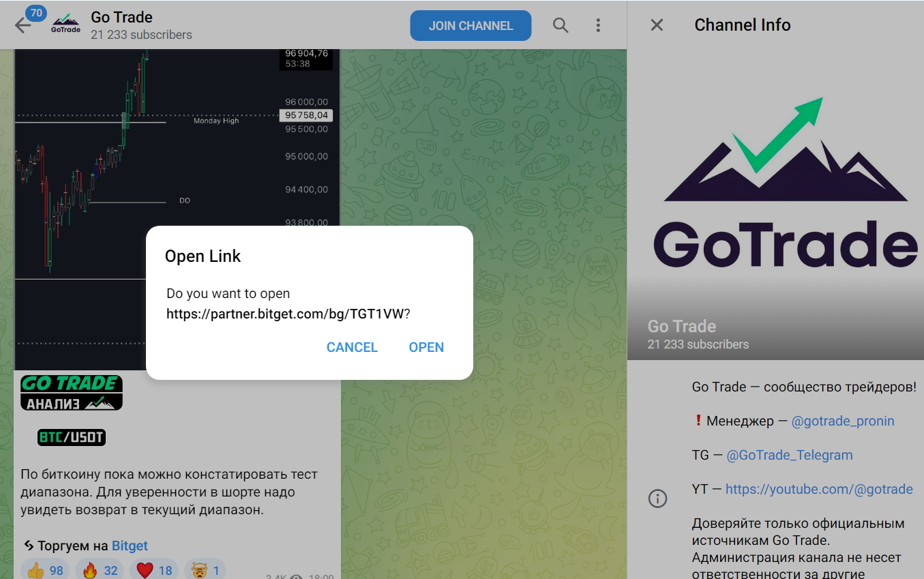
Task: Confirm with the OPEN button
Action: [426, 347]
